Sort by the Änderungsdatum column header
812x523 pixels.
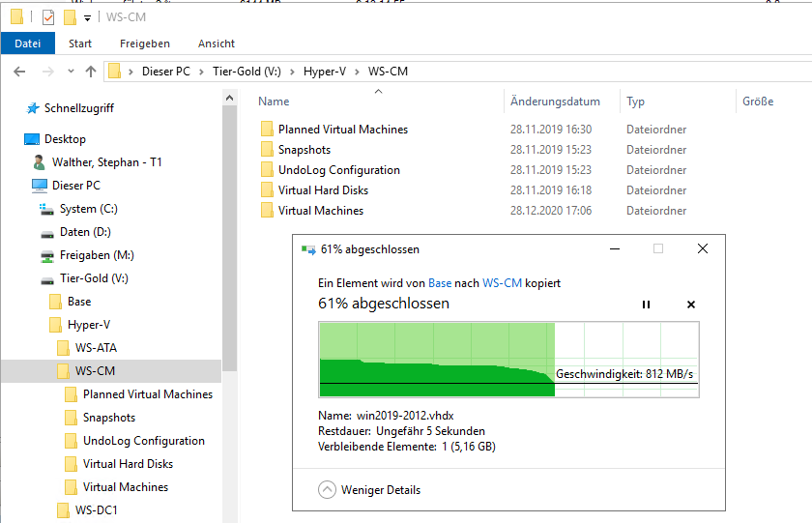tap(555, 102)
